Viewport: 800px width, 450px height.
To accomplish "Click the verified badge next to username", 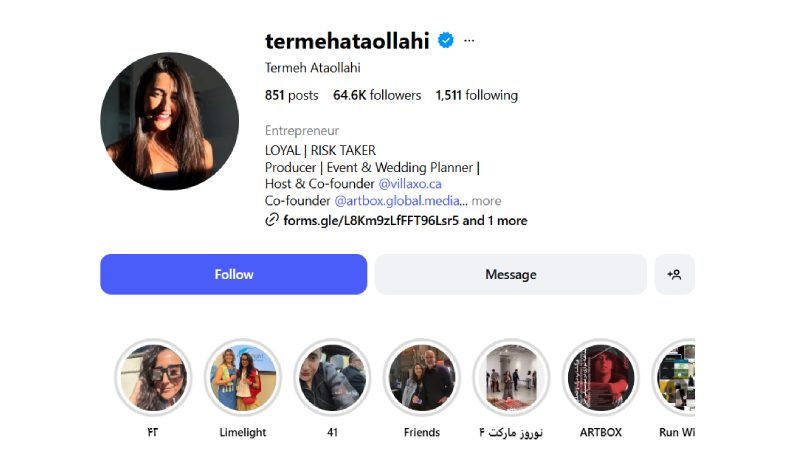I will (446, 41).
